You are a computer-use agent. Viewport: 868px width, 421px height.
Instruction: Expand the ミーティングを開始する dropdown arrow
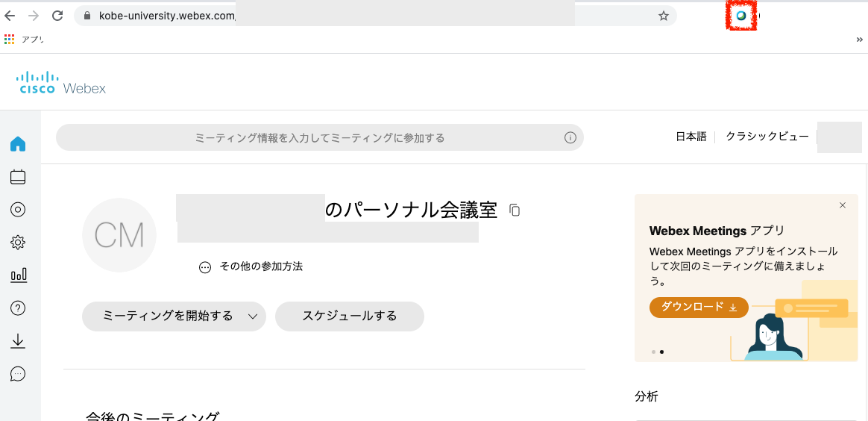pos(253,316)
